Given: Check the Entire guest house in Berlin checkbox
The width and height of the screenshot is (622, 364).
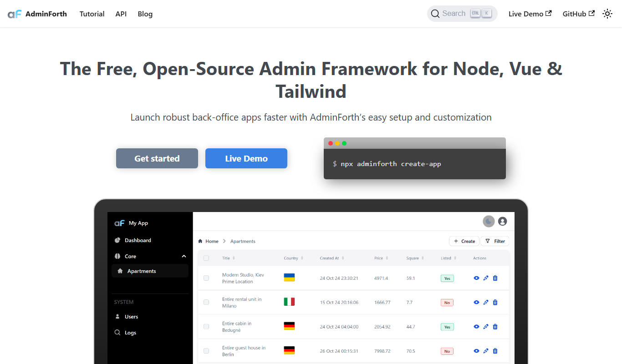Looking at the screenshot, I should tap(206, 351).
